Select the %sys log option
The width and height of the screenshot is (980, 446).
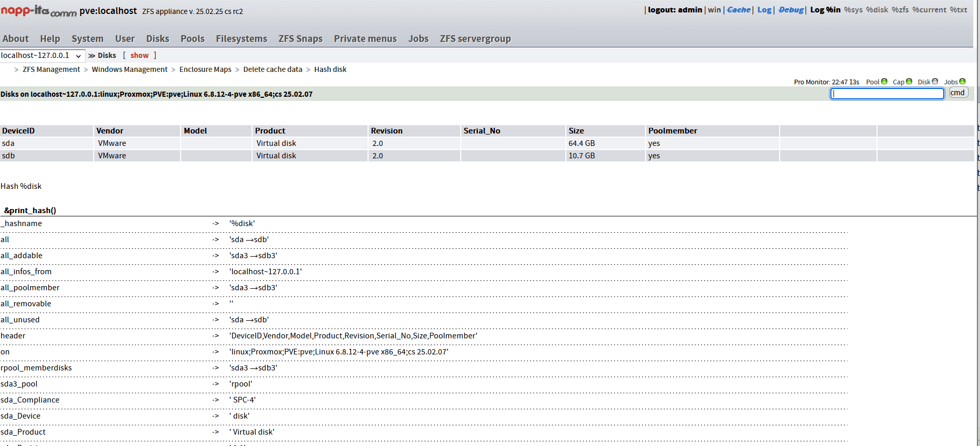tap(853, 10)
